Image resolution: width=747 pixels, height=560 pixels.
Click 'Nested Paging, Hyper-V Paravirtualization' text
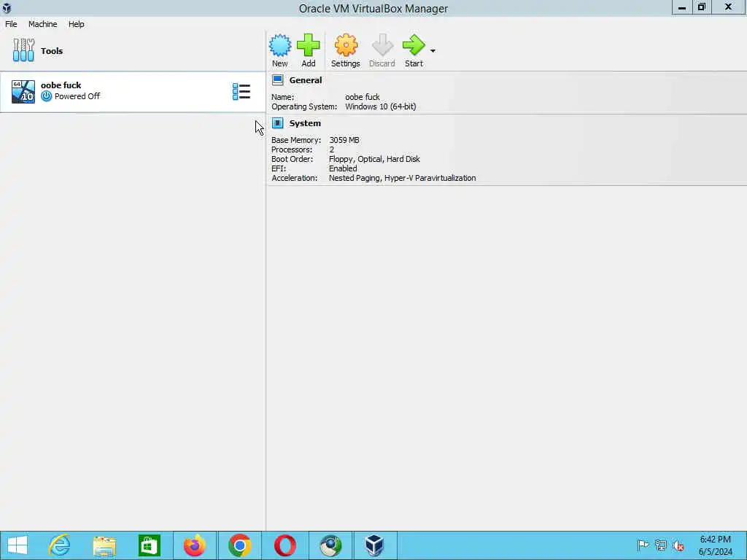click(402, 178)
